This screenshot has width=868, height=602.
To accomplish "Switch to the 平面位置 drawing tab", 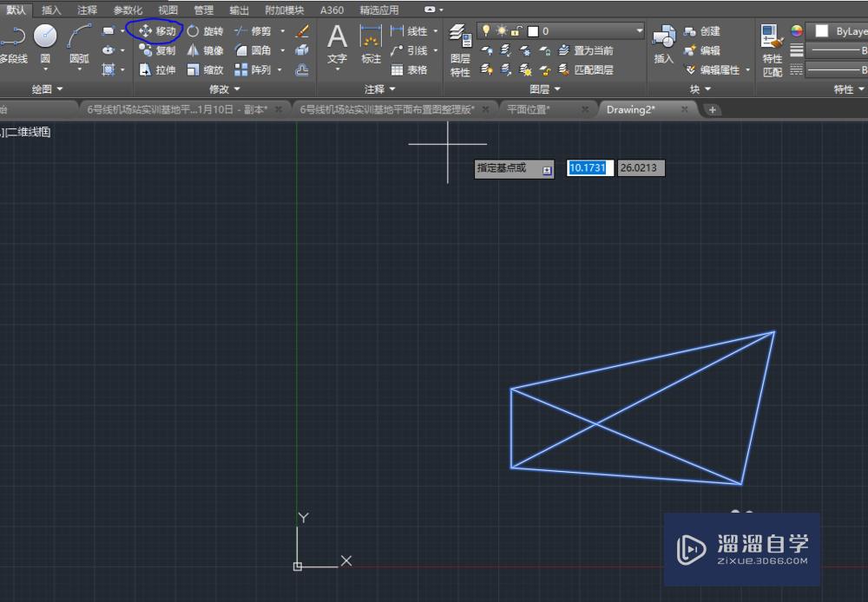I will (x=529, y=109).
